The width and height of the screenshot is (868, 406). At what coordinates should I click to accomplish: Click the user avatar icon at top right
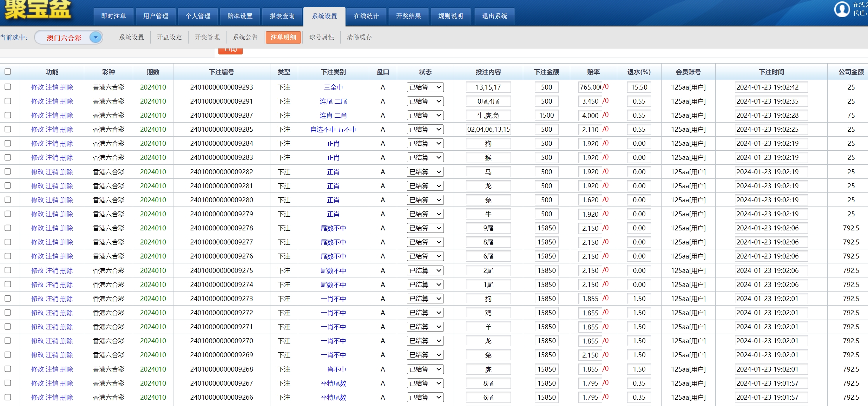[x=842, y=9]
